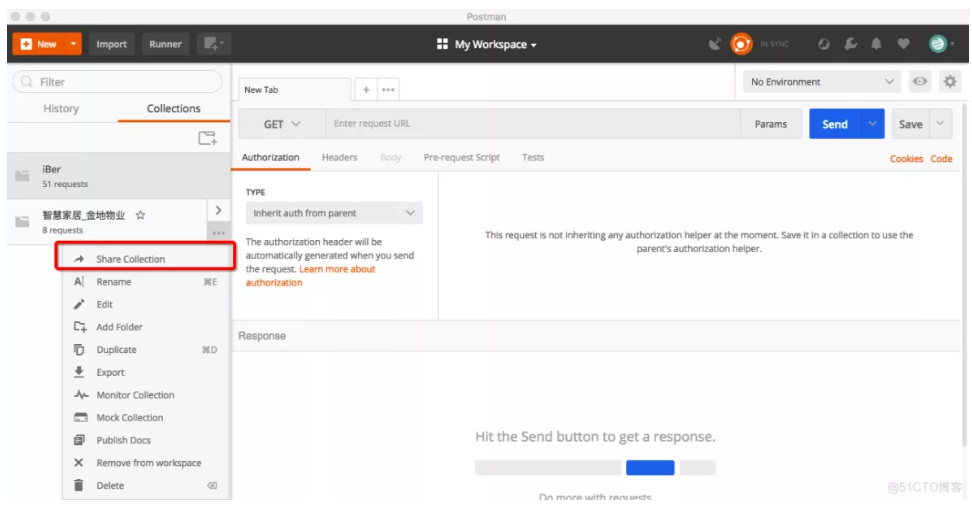
Task: Switch to the History tab
Action: tap(61, 108)
